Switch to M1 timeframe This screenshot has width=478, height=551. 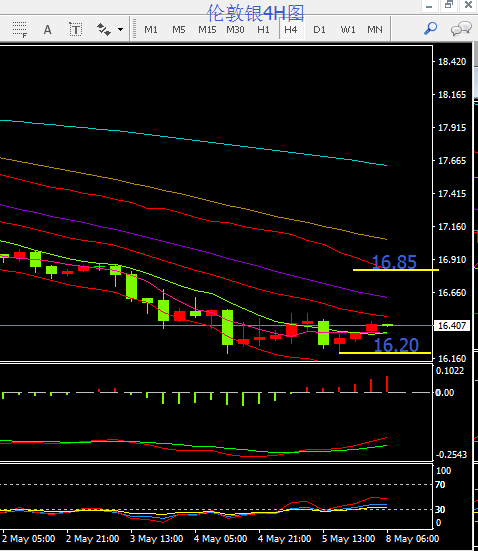coord(151,30)
